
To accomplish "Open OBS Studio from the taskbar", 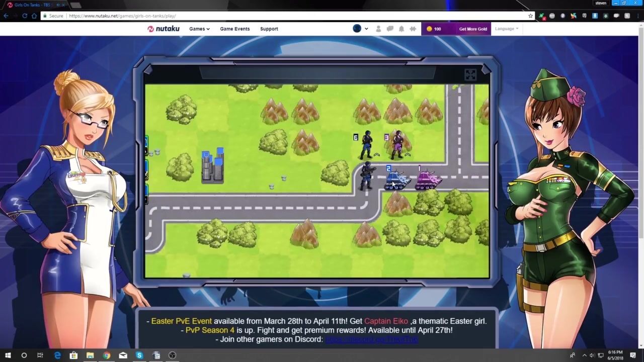I will point(173,355).
